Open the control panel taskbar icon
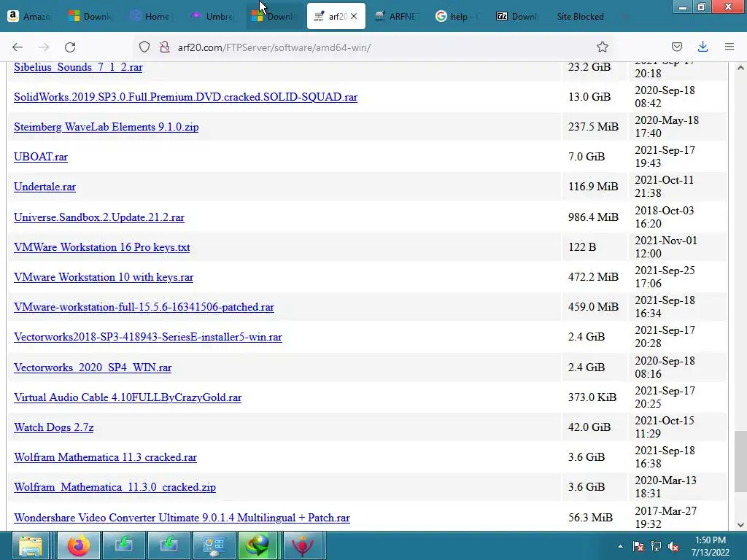Image resolution: width=747 pixels, height=560 pixels. (214, 545)
